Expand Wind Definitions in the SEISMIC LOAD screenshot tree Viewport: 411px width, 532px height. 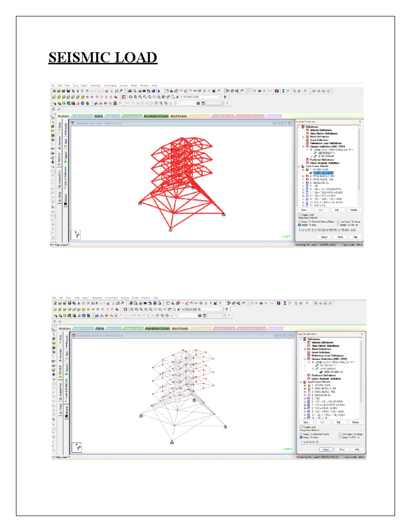pos(303,137)
